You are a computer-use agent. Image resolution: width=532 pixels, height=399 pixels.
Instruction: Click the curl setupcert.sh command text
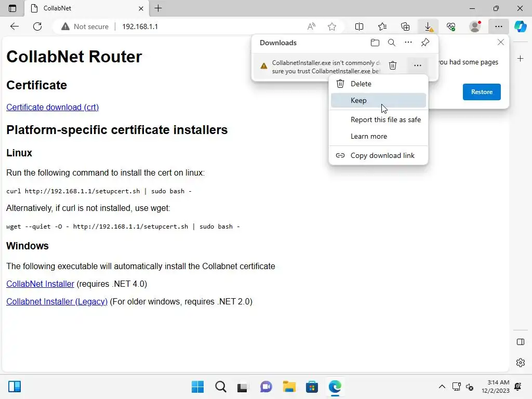(99, 191)
